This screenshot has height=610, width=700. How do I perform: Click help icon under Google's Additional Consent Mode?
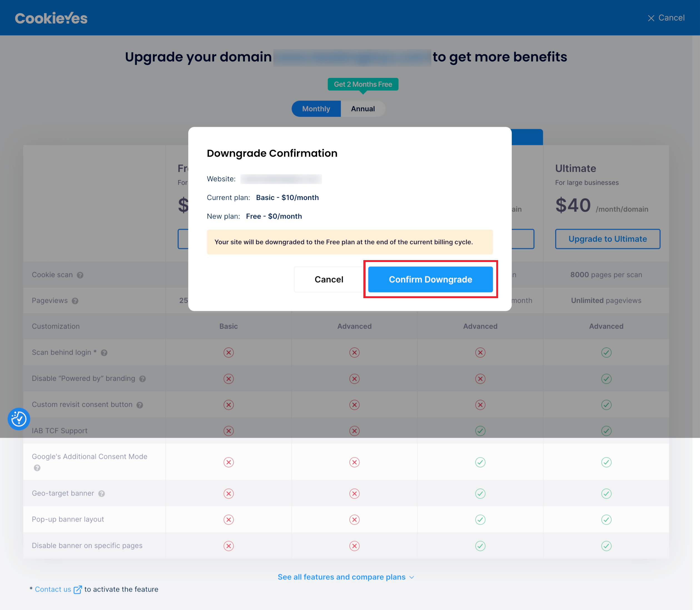tap(37, 468)
